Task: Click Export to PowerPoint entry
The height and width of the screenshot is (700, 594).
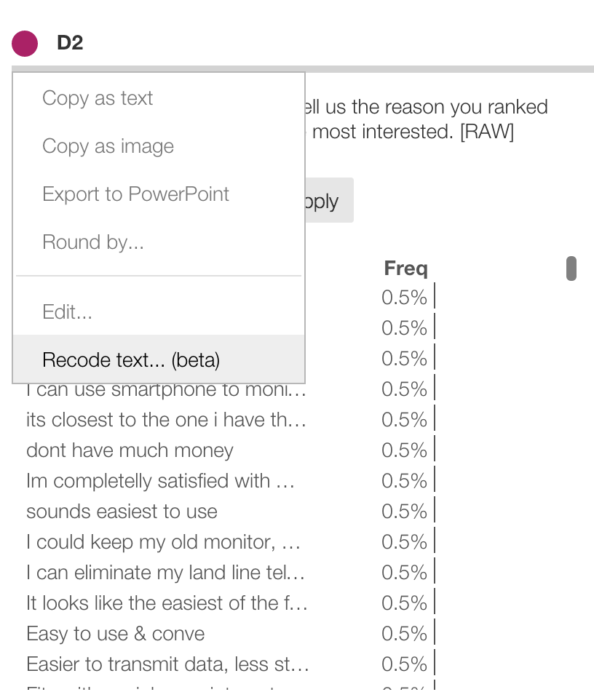Action: [x=135, y=194]
